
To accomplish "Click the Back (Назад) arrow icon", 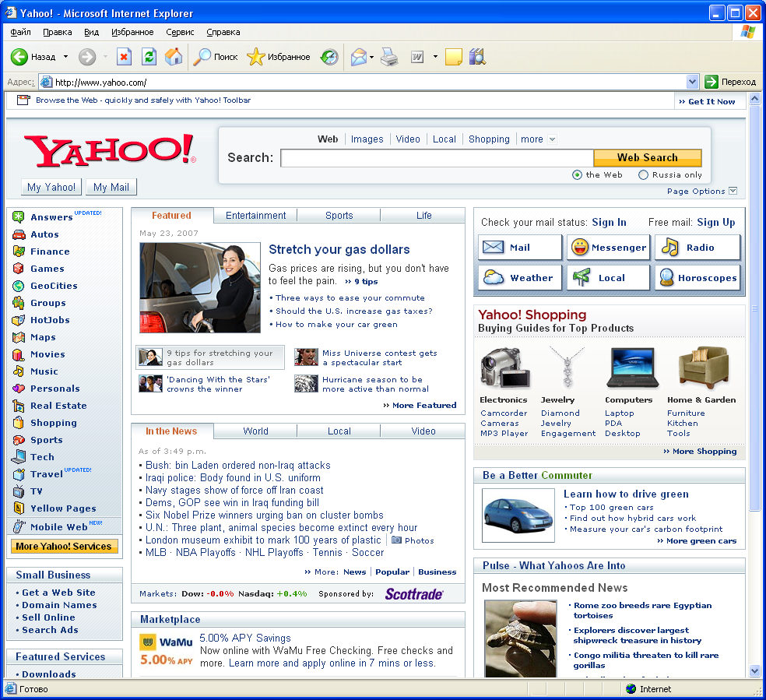I will pyautogui.click(x=19, y=57).
